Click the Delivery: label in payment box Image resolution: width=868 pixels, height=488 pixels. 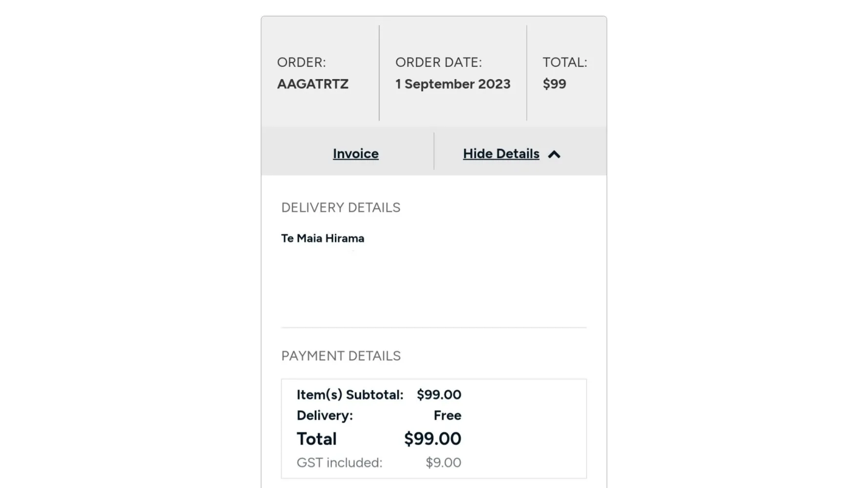325,416
